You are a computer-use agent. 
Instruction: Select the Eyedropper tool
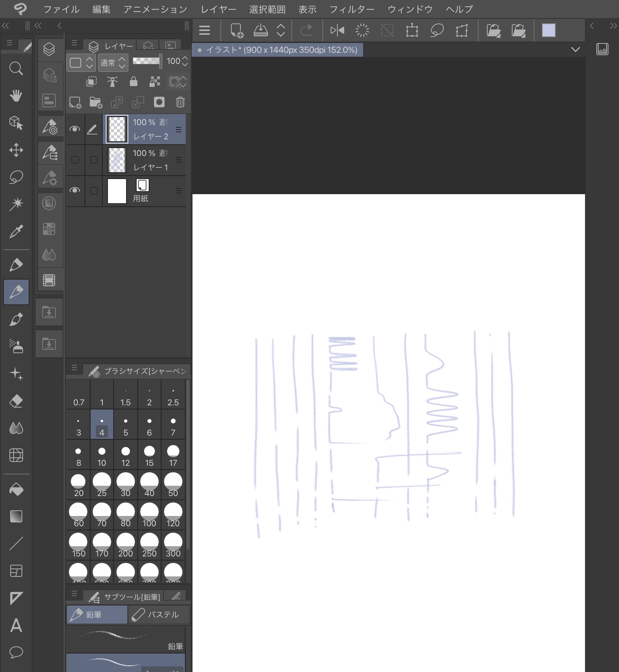16,232
